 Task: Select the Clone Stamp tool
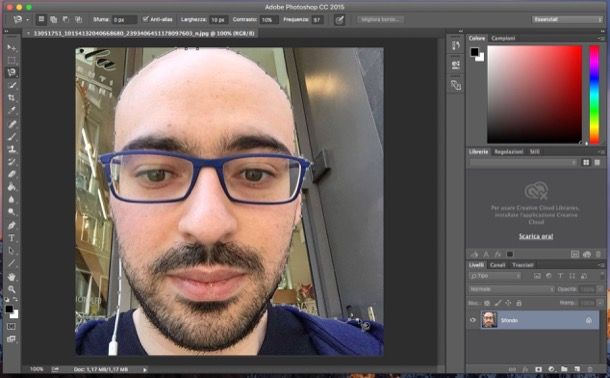[x=11, y=149]
